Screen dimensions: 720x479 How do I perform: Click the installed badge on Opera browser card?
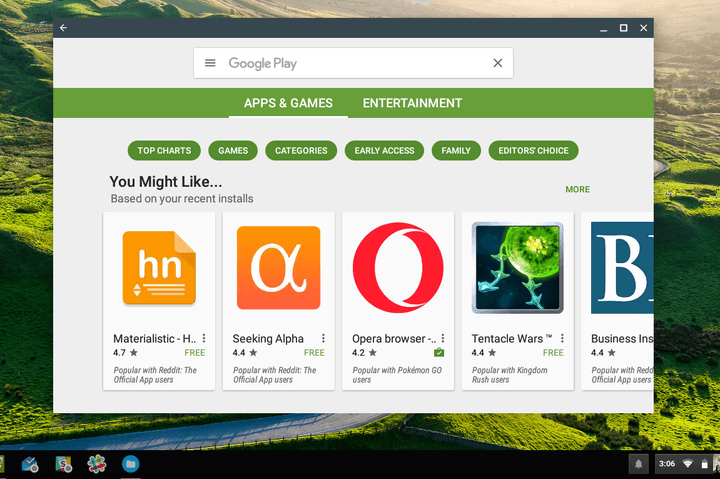(439, 352)
